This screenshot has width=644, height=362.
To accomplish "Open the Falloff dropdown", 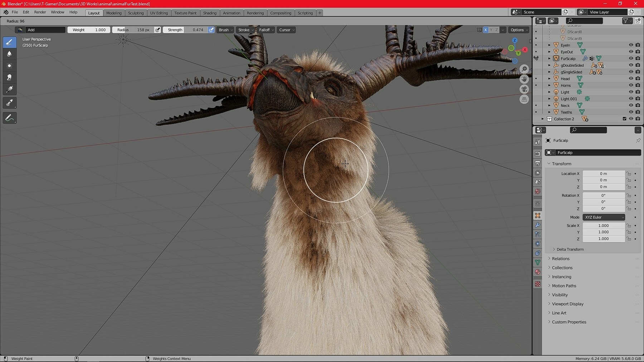I will coord(266,30).
